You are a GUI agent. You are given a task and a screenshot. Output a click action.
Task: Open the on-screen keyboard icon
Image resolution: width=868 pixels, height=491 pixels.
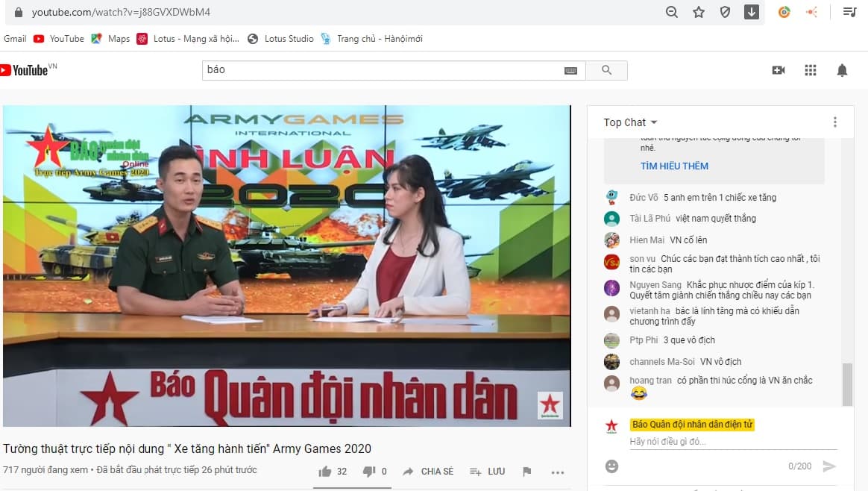[570, 70]
